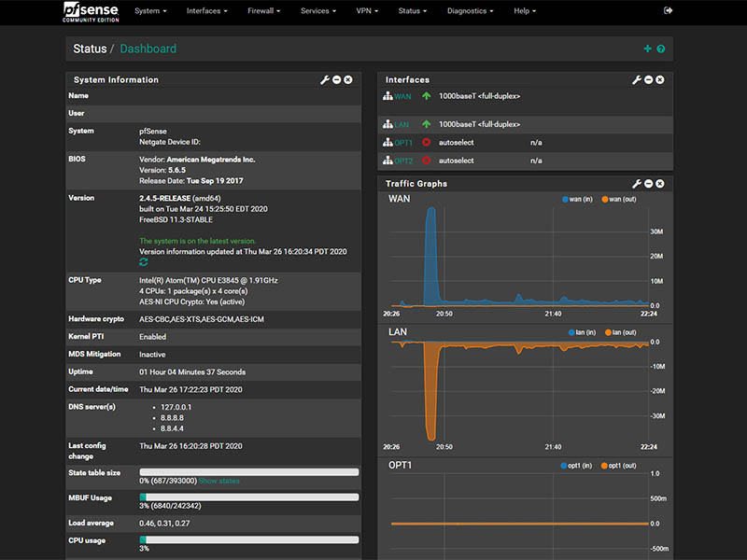This screenshot has height=560, width=747.
Task: Click the add widget plus icon
Action: (648, 49)
